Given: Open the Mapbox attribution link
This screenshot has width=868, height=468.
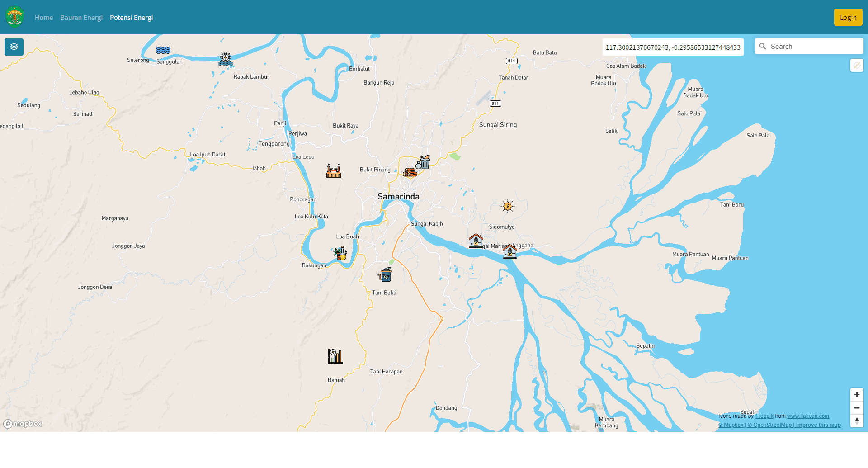Looking at the screenshot, I should pos(732,425).
